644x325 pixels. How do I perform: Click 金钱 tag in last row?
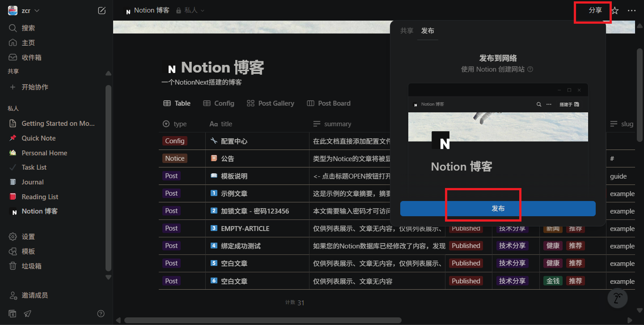tap(553, 281)
